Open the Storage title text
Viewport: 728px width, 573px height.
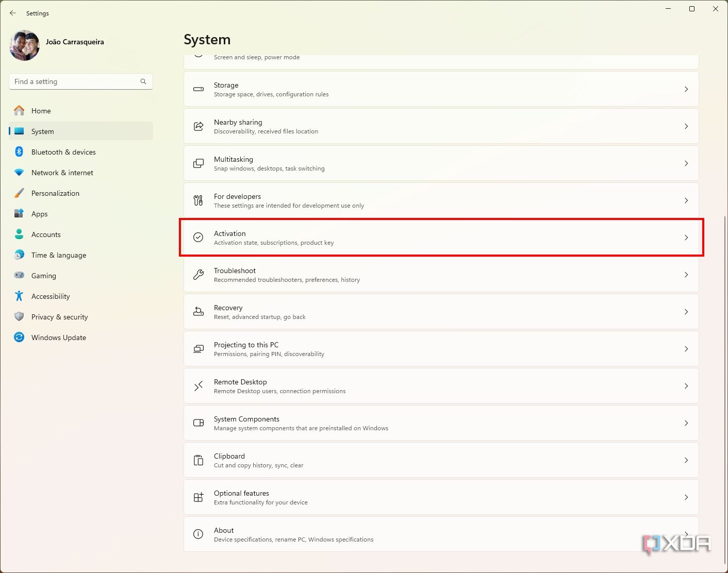point(226,85)
